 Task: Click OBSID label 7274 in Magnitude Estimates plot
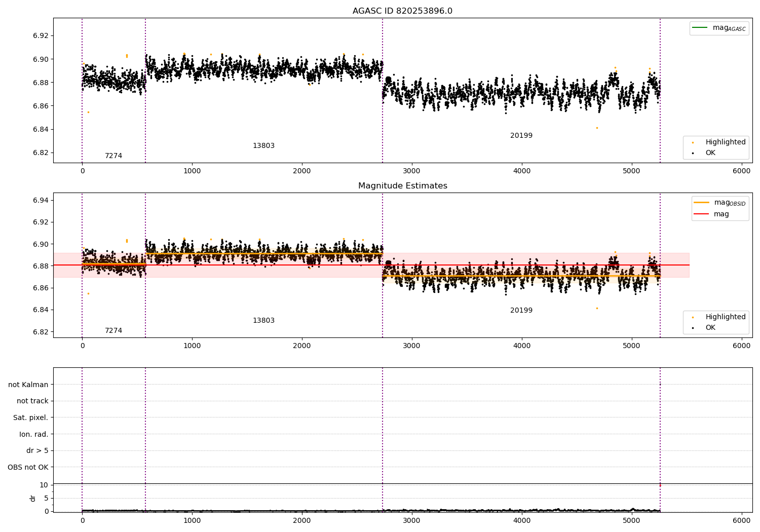pyautogui.click(x=113, y=331)
